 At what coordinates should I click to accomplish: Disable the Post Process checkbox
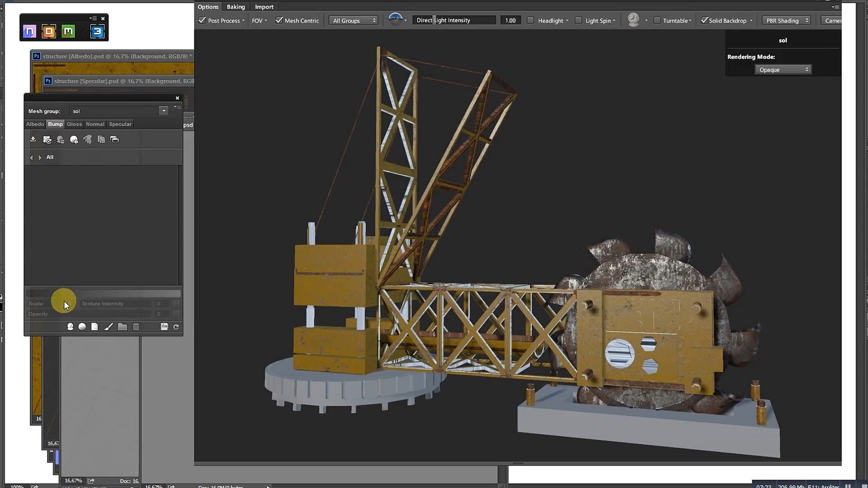tap(202, 20)
